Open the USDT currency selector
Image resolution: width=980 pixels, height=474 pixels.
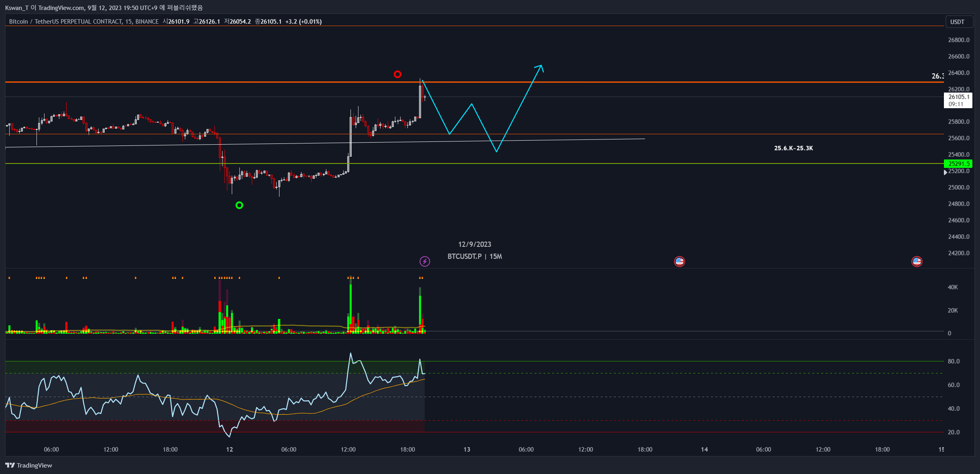959,22
